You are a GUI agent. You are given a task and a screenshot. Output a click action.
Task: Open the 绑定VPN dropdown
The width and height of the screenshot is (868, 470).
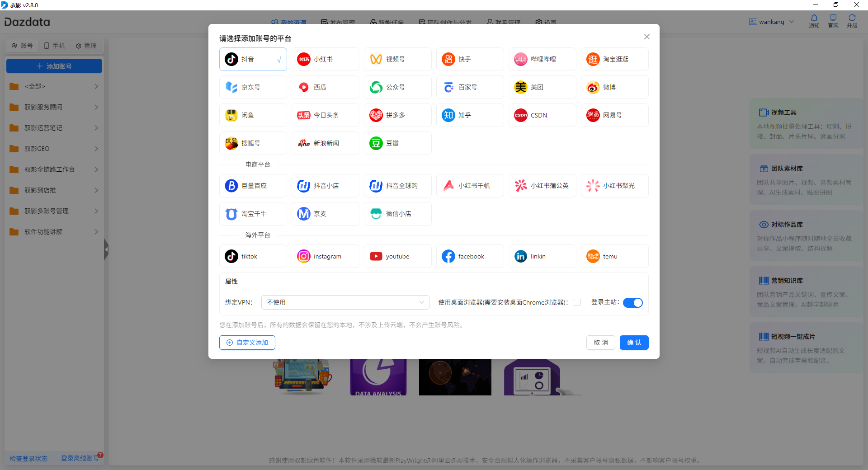point(345,302)
